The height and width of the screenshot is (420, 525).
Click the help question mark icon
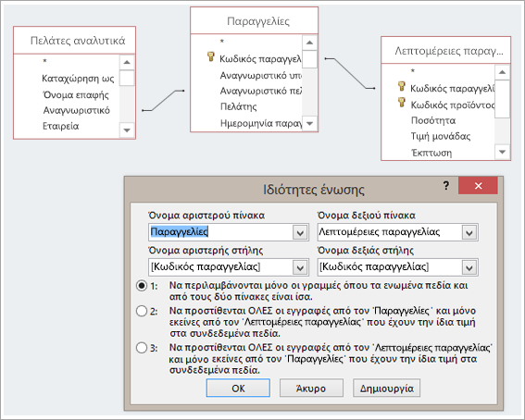click(x=446, y=186)
